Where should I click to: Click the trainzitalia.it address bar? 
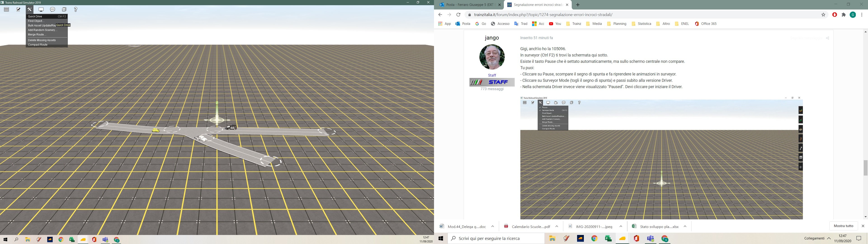[x=644, y=14]
